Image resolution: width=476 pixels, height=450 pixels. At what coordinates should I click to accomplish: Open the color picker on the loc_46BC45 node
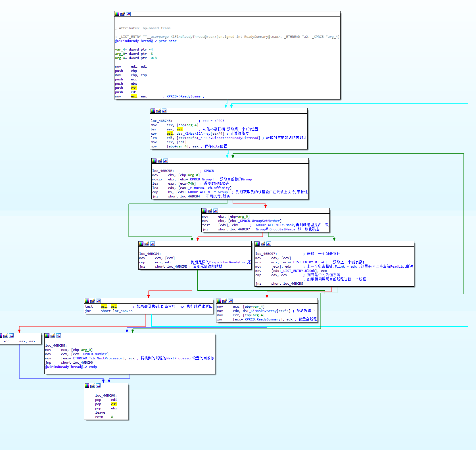(153, 111)
